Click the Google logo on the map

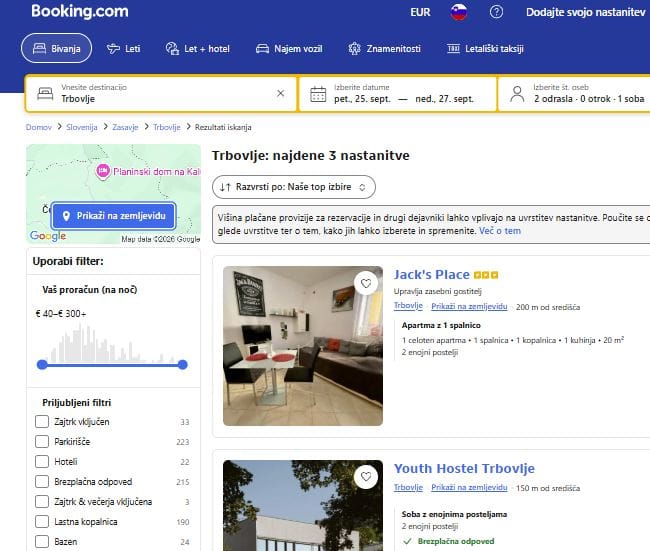(x=48, y=236)
